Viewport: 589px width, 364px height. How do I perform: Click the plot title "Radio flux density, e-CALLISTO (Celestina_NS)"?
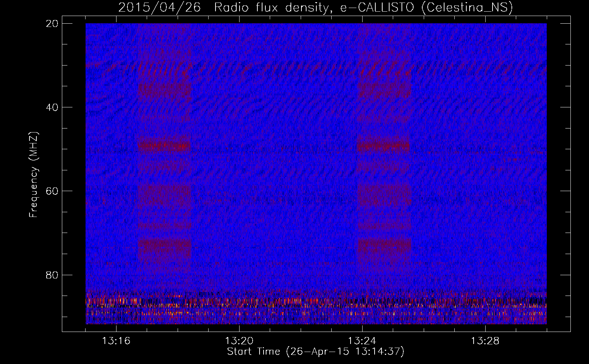click(364, 8)
